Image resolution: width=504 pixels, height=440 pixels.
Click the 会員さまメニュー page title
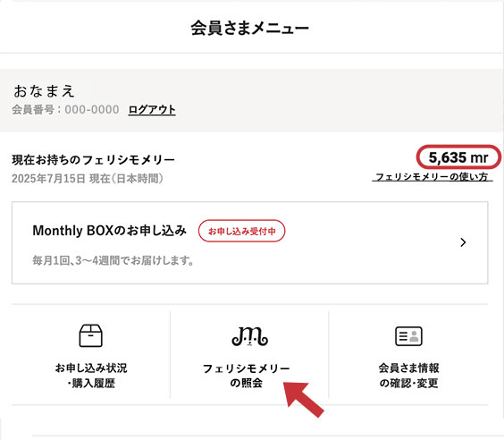(249, 28)
